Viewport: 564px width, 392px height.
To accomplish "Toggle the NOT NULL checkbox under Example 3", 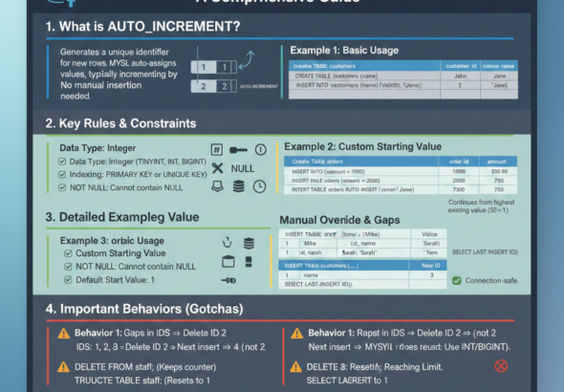I will (68, 267).
